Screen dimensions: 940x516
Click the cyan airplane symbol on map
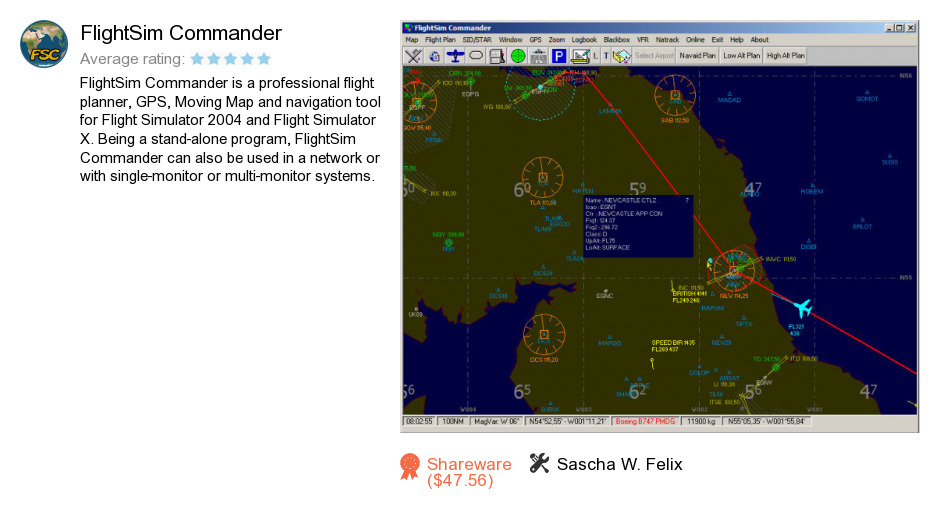tap(802, 308)
